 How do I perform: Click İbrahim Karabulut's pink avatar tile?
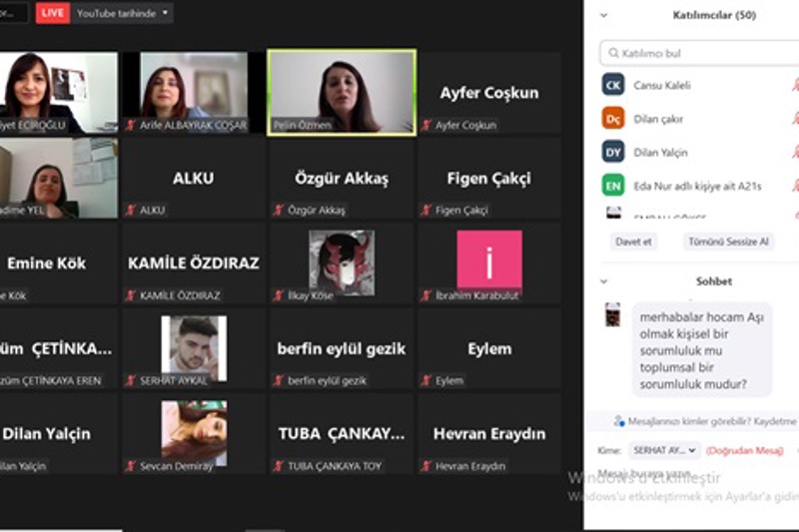tap(489, 260)
